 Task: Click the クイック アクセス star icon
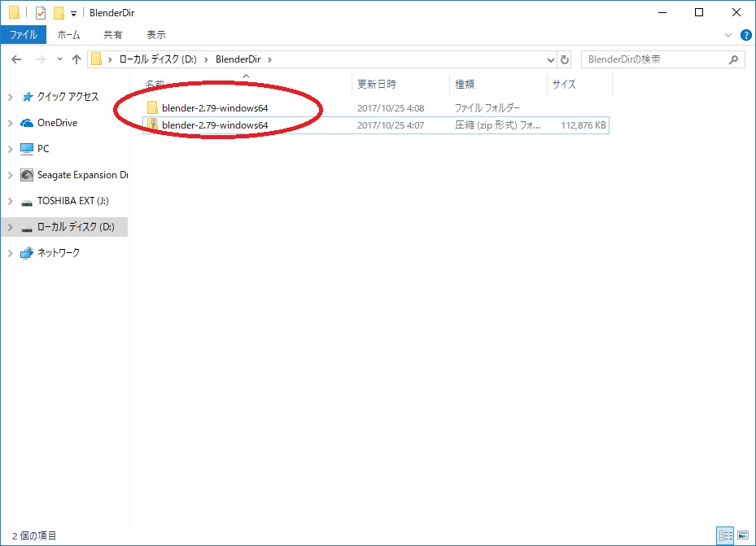coord(27,97)
